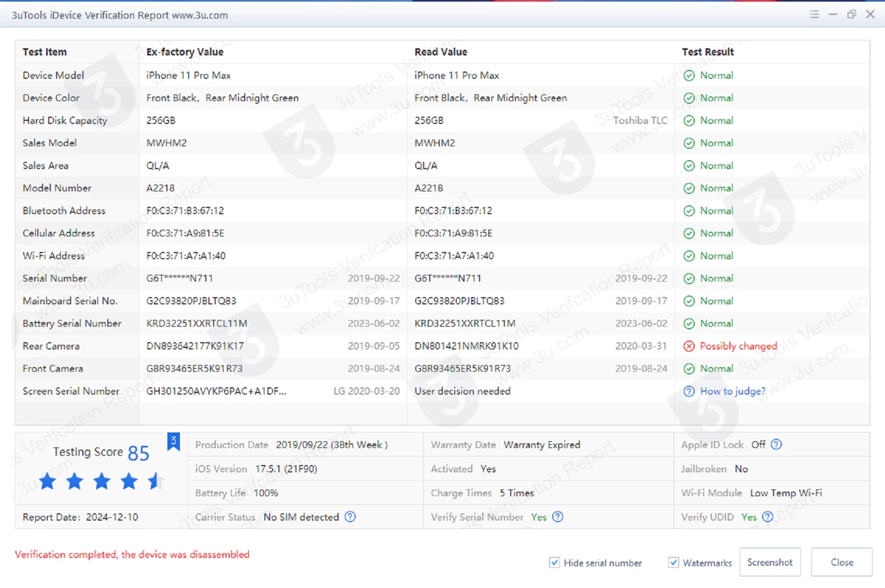This screenshot has width=885, height=588.
Task: Click Report Date 2024-12-10 text
Action: tap(80, 517)
